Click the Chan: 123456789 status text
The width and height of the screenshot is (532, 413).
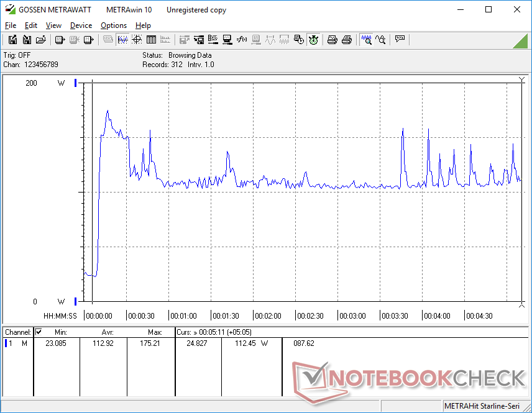point(30,65)
